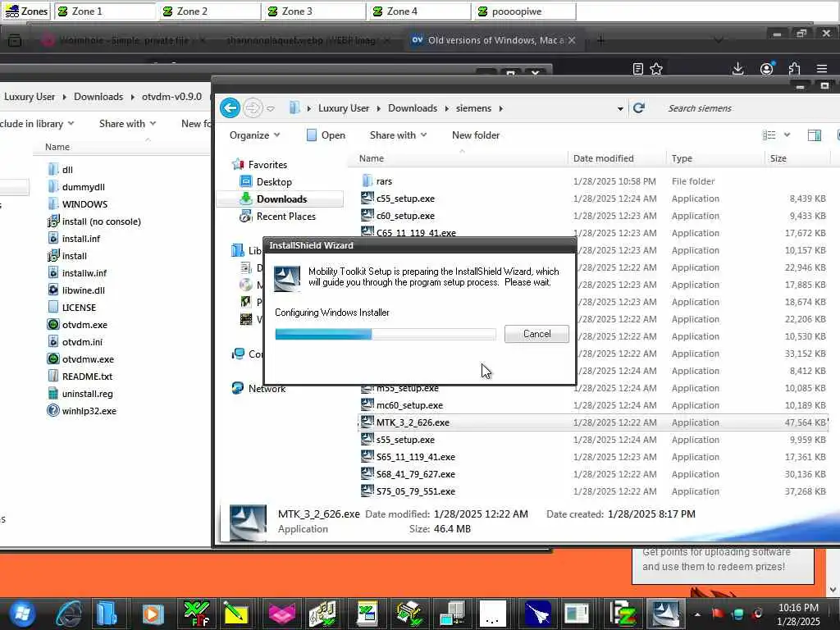
Task: Select uninstall.reg in otvdm window
Action: tap(87, 394)
